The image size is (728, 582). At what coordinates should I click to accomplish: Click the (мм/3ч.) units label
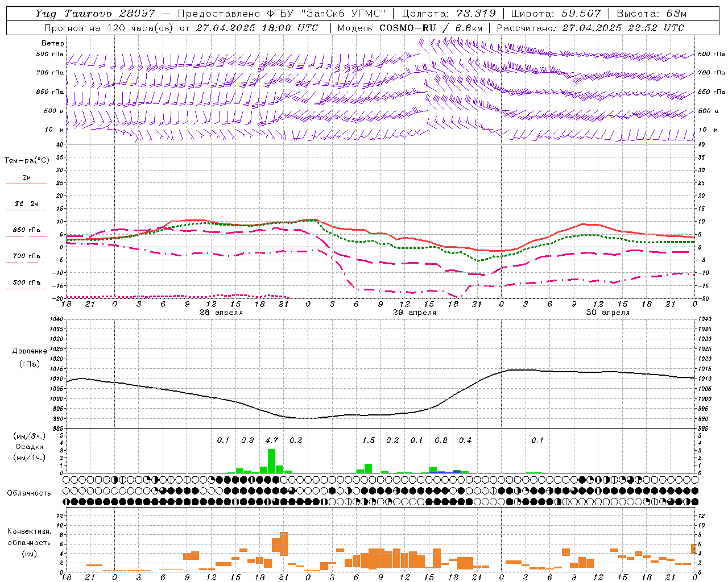tap(29, 436)
